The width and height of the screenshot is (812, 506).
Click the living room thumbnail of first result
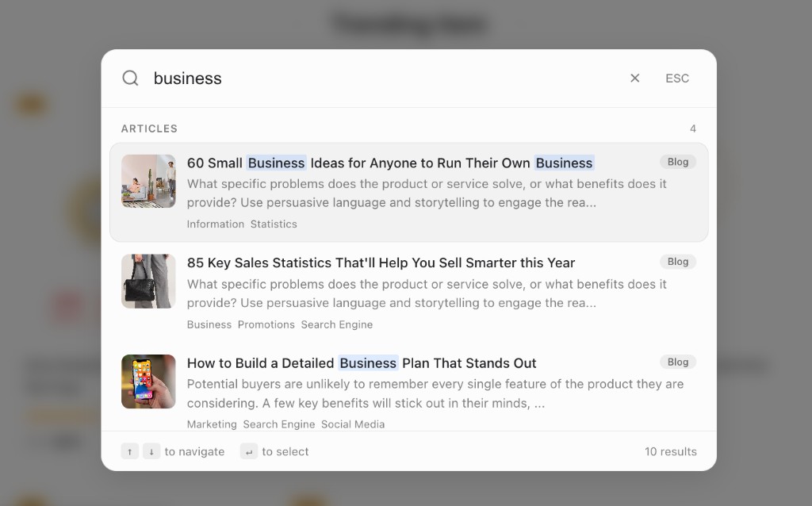point(148,181)
